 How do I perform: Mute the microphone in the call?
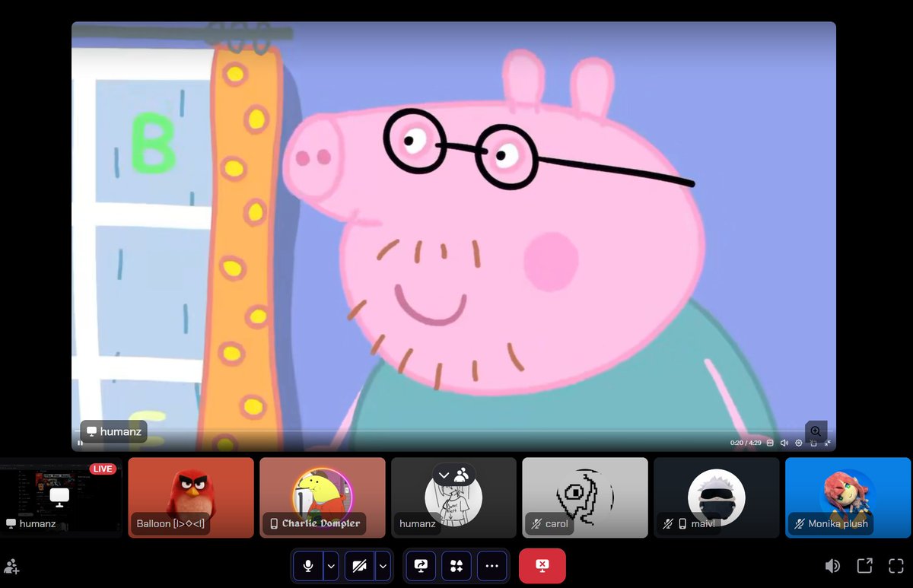tap(308, 566)
